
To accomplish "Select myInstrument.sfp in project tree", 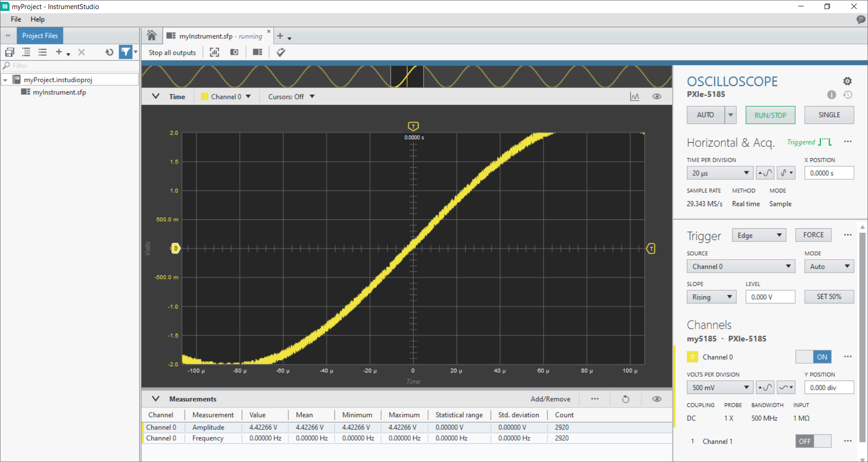I will tap(59, 92).
